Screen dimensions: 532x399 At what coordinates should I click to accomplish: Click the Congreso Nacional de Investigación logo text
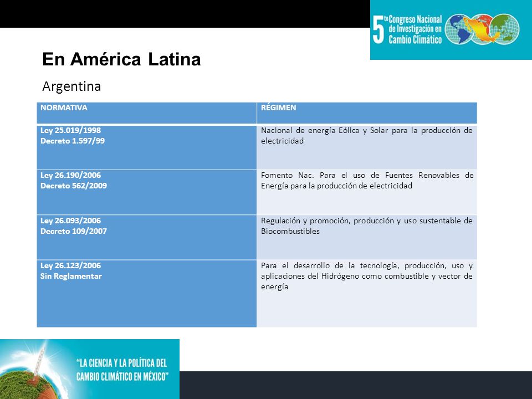(407, 30)
